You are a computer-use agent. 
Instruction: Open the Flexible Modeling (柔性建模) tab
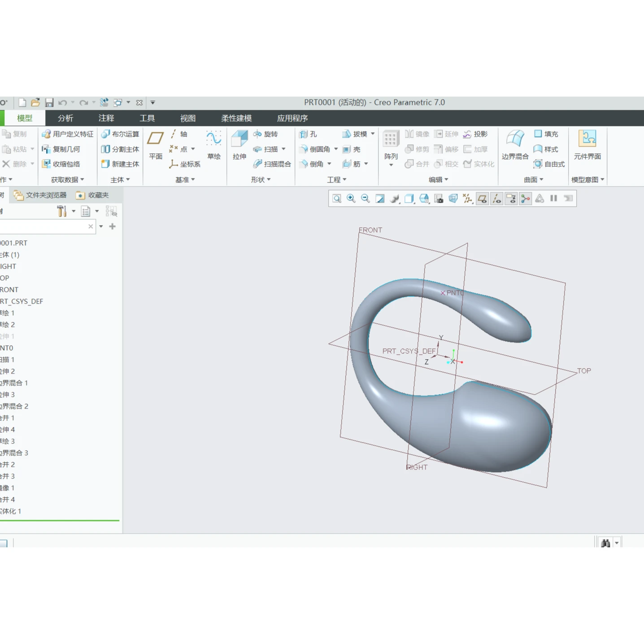click(x=236, y=118)
